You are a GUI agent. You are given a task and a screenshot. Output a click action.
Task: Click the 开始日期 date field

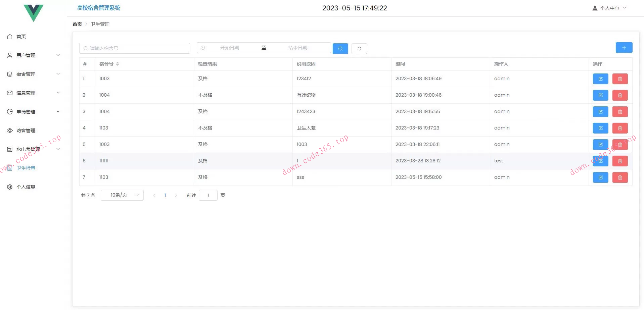pos(230,48)
